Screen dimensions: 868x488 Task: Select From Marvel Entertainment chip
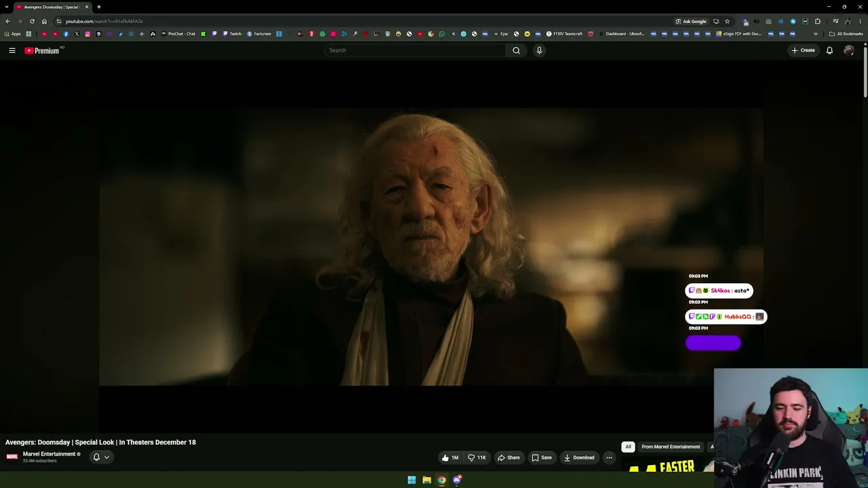[x=671, y=447]
